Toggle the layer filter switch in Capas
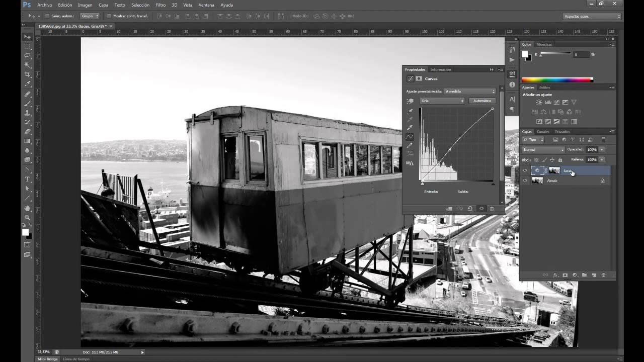This screenshot has width=644, height=362. pyautogui.click(x=603, y=139)
